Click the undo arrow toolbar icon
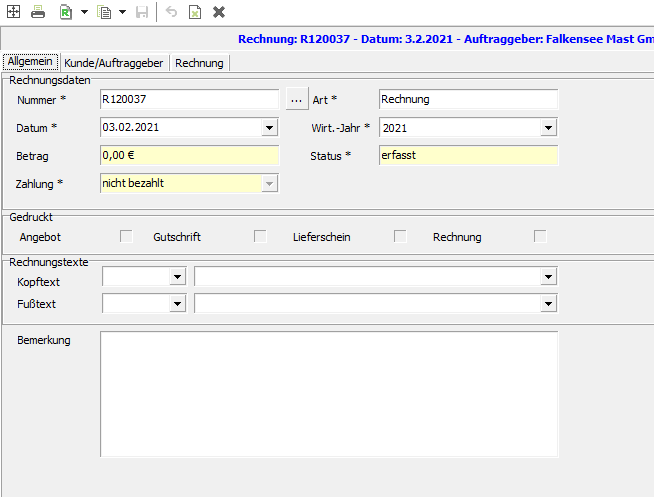Screen dimensions: 654x497 coord(171,12)
